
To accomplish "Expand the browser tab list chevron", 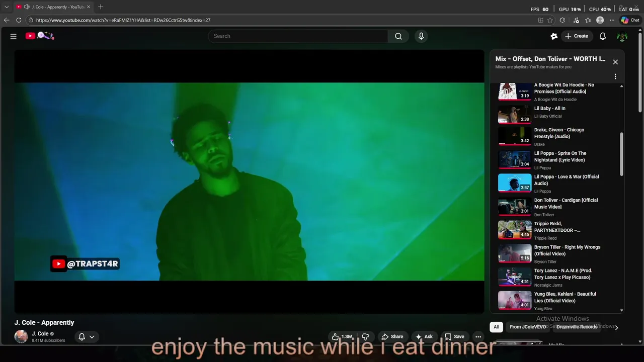I will (7, 7).
